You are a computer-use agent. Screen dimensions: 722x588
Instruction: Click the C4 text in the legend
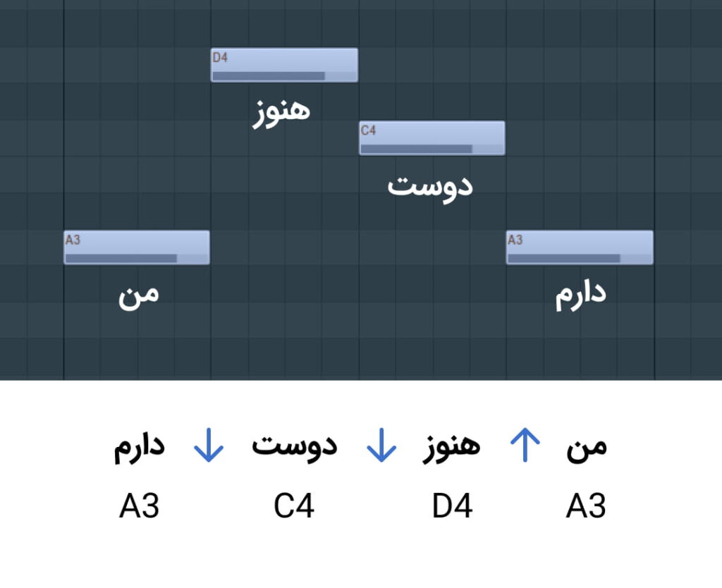[x=294, y=506]
